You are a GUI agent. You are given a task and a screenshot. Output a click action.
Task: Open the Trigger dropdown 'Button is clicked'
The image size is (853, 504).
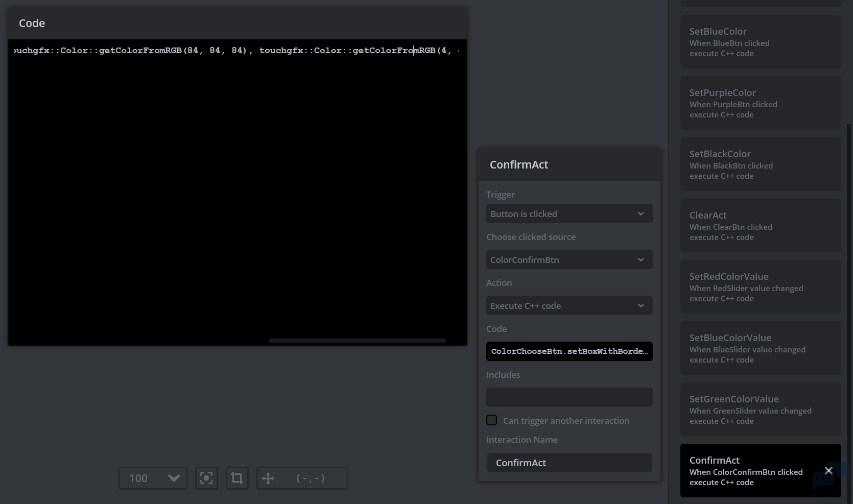[569, 214]
